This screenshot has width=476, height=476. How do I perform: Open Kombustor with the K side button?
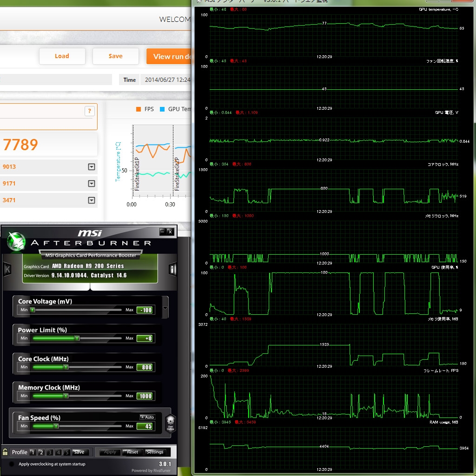point(7,269)
